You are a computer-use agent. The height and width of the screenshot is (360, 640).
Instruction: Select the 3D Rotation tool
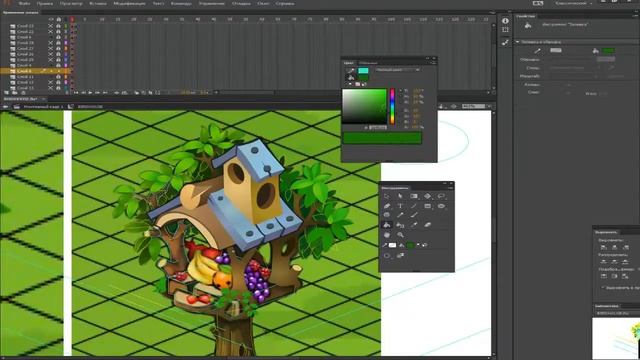(x=427, y=196)
